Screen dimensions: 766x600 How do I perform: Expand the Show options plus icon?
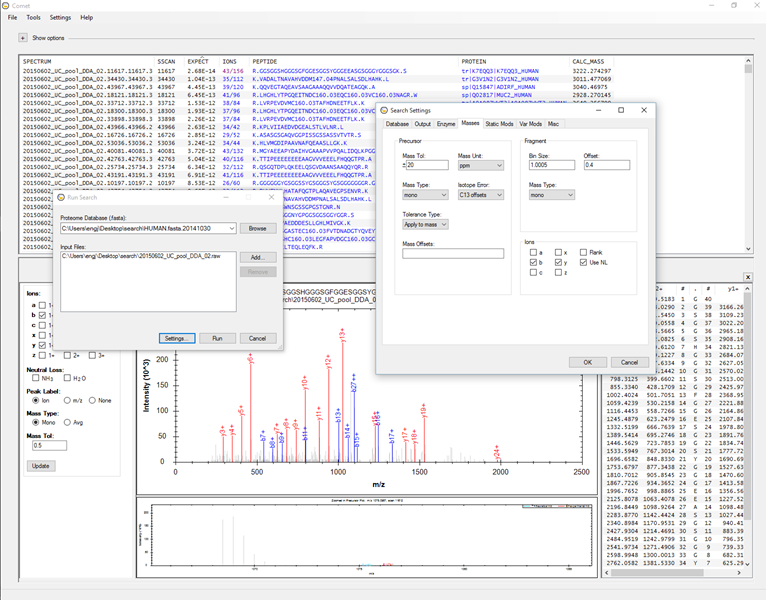(23, 38)
